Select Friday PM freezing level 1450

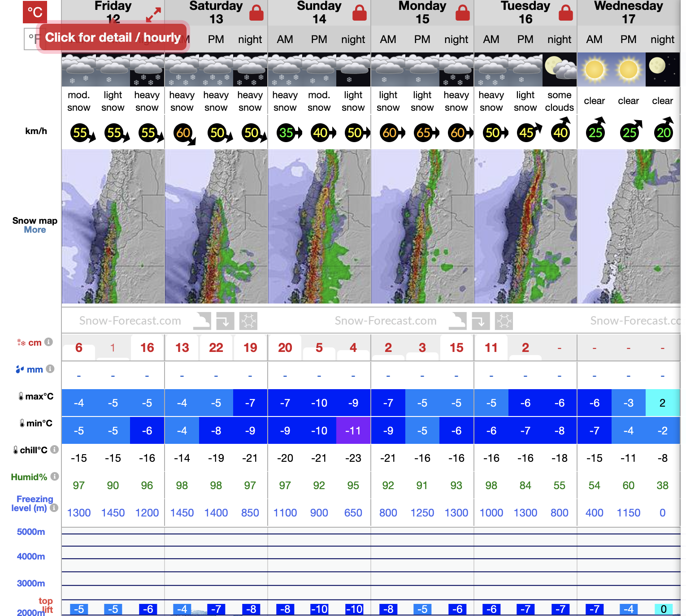[x=113, y=513]
